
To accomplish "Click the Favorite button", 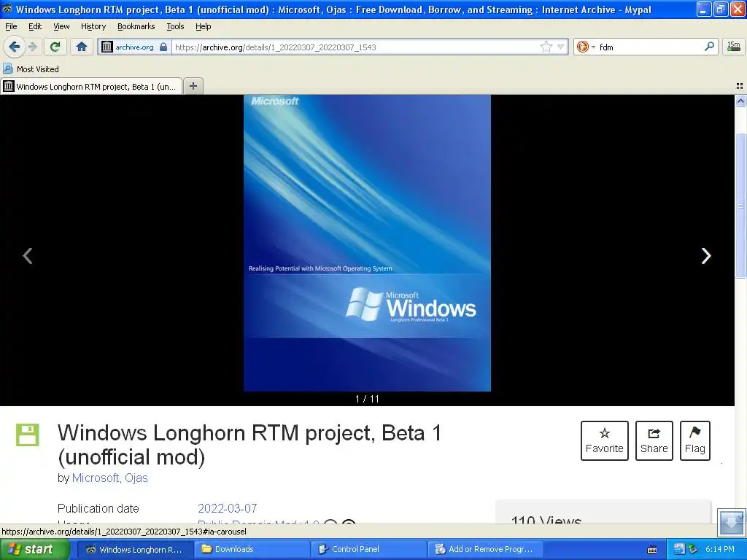I will tap(604, 440).
